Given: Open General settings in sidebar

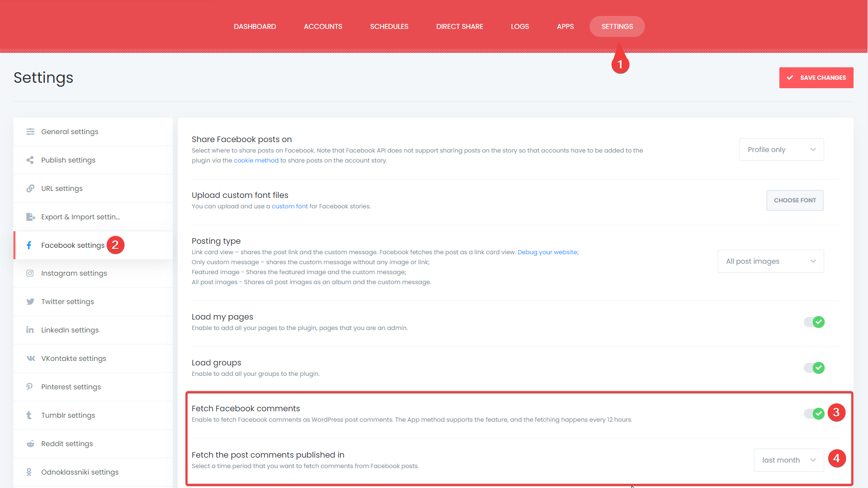Looking at the screenshot, I should pos(93,132).
